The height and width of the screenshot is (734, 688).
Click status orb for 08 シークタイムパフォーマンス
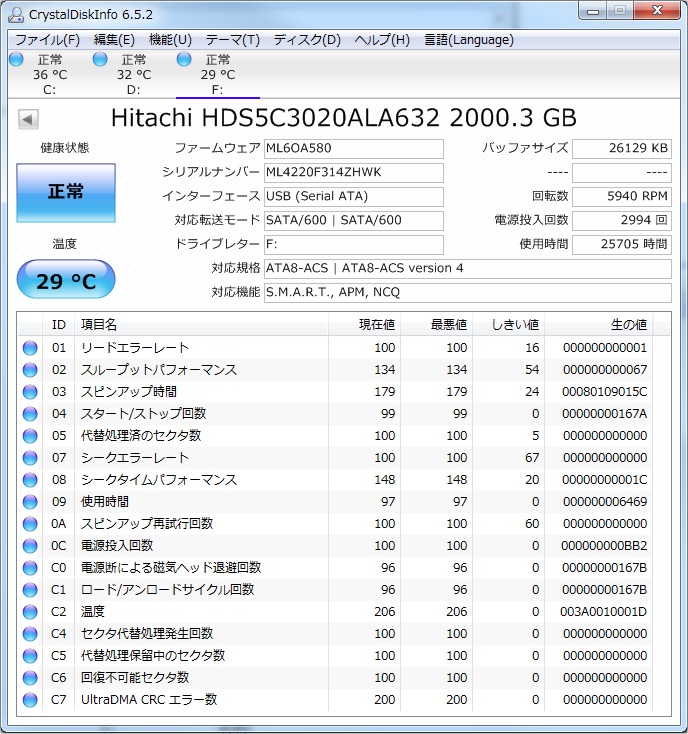click(30, 480)
